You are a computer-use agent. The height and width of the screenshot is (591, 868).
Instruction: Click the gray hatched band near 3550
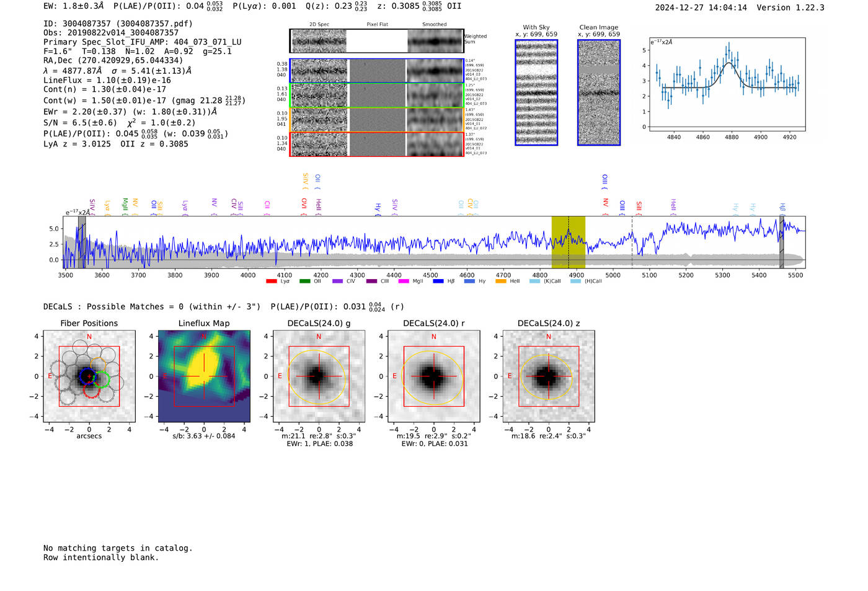point(82,242)
